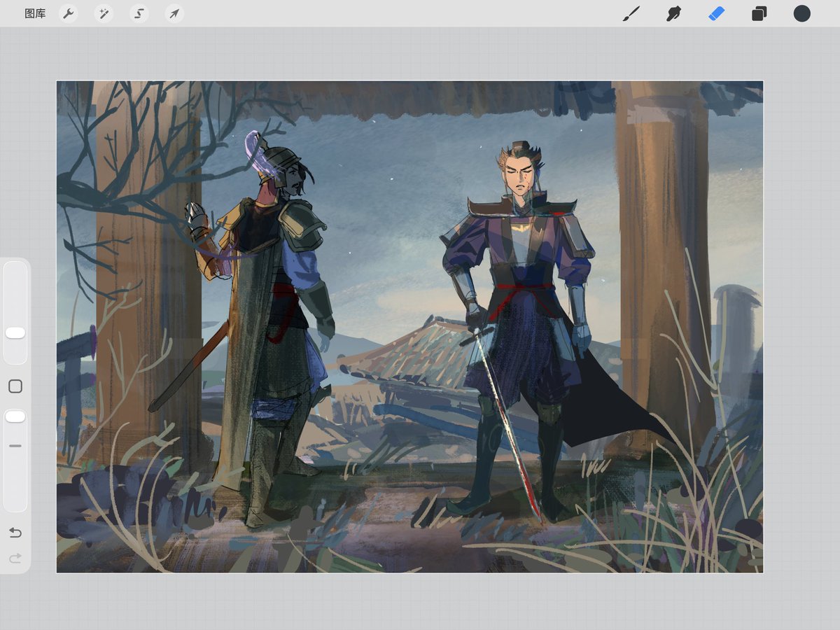
Task: Open the Layers panel
Action: (759, 13)
